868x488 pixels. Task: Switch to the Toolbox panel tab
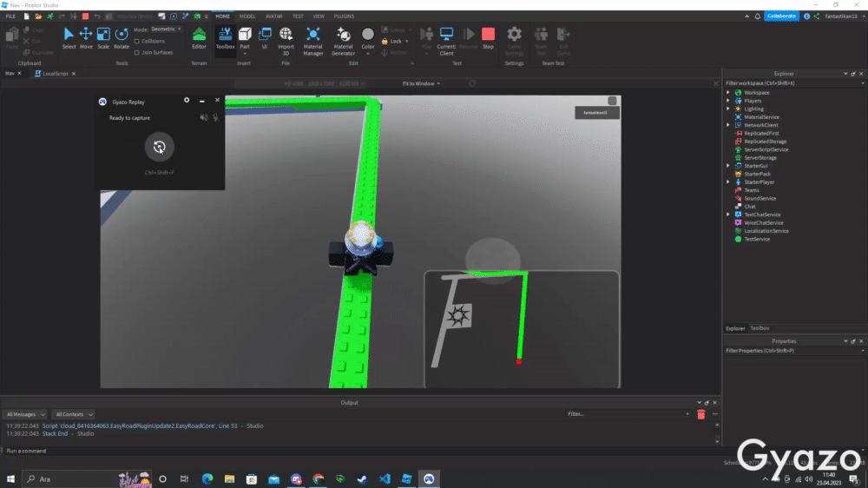(x=759, y=328)
